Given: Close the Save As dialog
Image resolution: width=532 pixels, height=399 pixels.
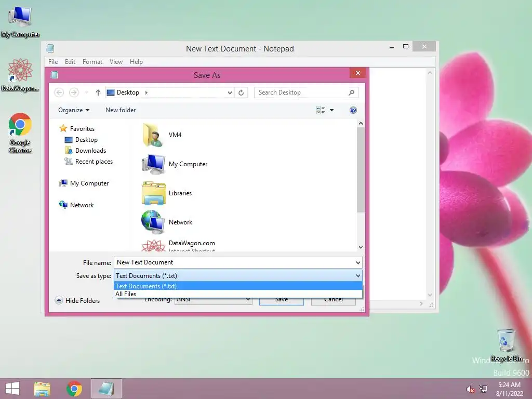Looking at the screenshot, I should [x=357, y=73].
